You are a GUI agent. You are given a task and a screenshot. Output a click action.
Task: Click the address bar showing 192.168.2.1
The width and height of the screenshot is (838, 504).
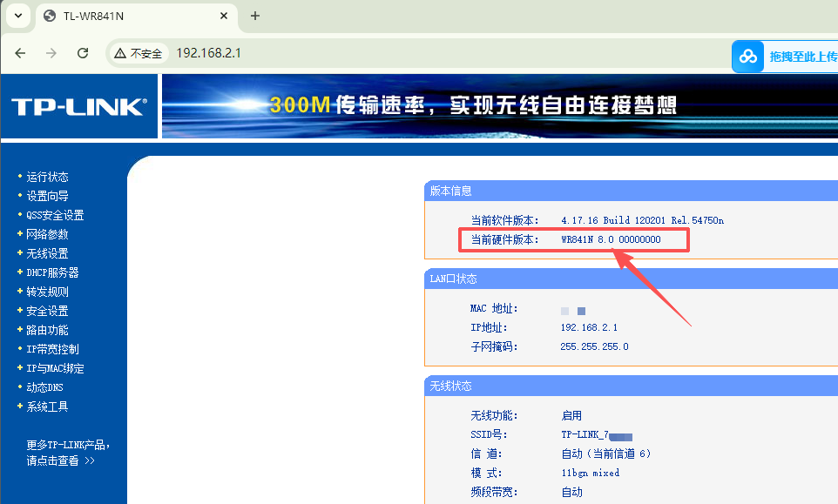208,53
